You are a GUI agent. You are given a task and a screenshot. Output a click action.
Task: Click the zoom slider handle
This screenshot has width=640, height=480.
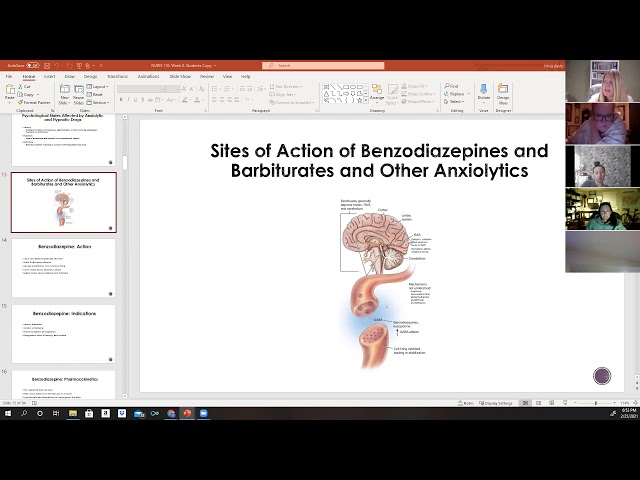(x=596, y=403)
